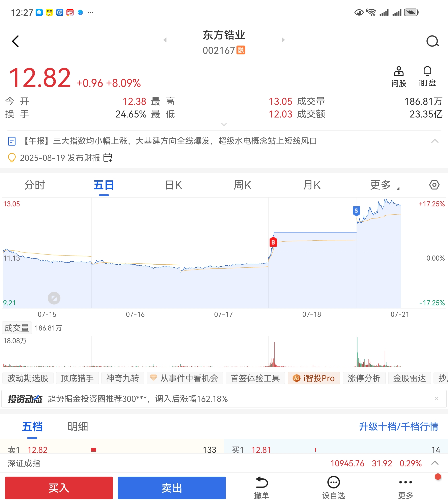Screen dimensions: 448x503
Task: Tap the 07-21 date label
Action: (x=400, y=314)
